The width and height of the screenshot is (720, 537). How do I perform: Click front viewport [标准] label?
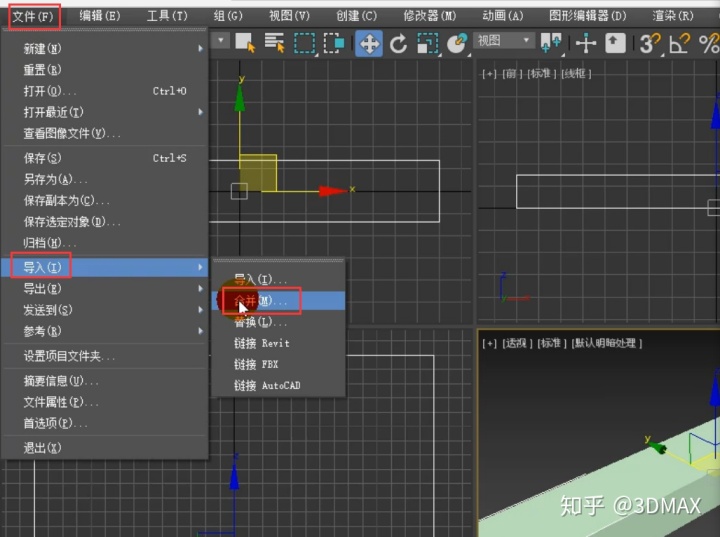click(x=542, y=73)
